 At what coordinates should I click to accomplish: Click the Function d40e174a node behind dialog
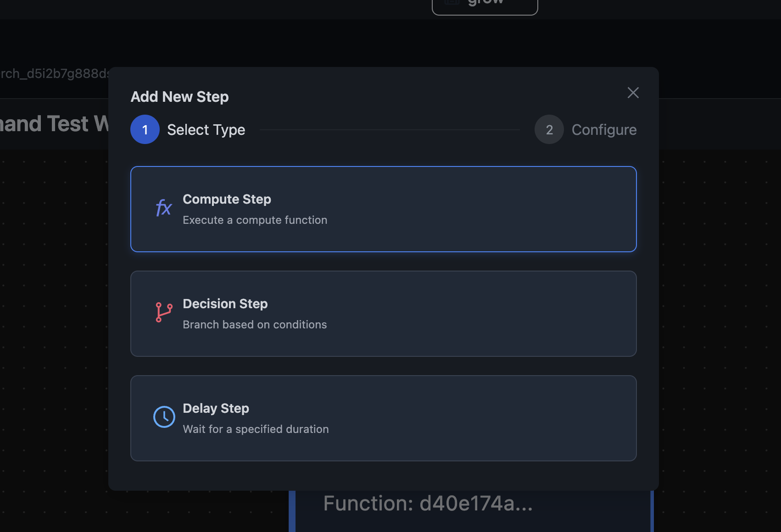[428, 504]
